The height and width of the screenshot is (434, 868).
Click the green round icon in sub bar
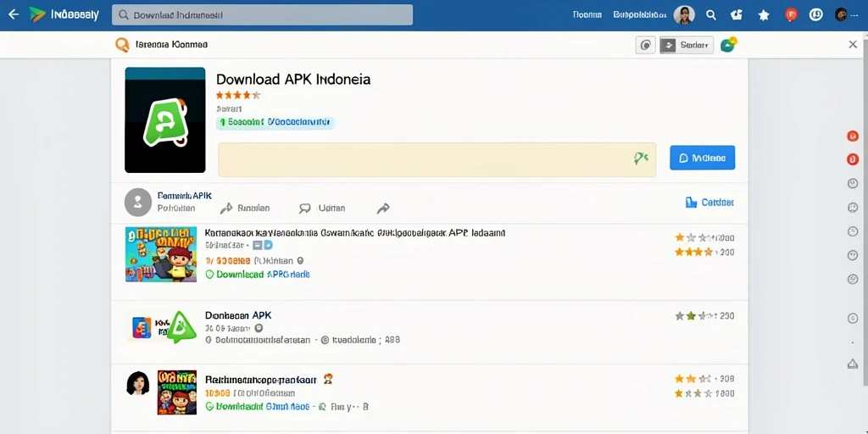point(728,45)
